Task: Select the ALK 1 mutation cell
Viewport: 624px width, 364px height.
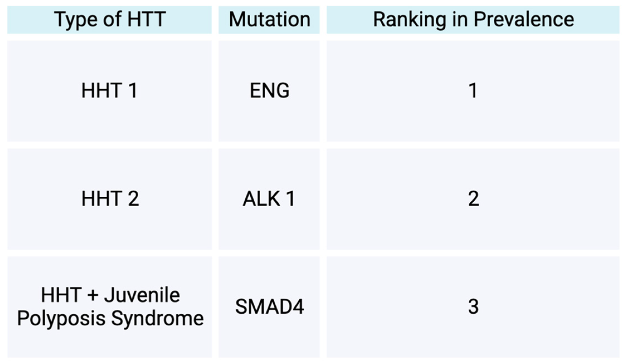Action: (x=269, y=199)
